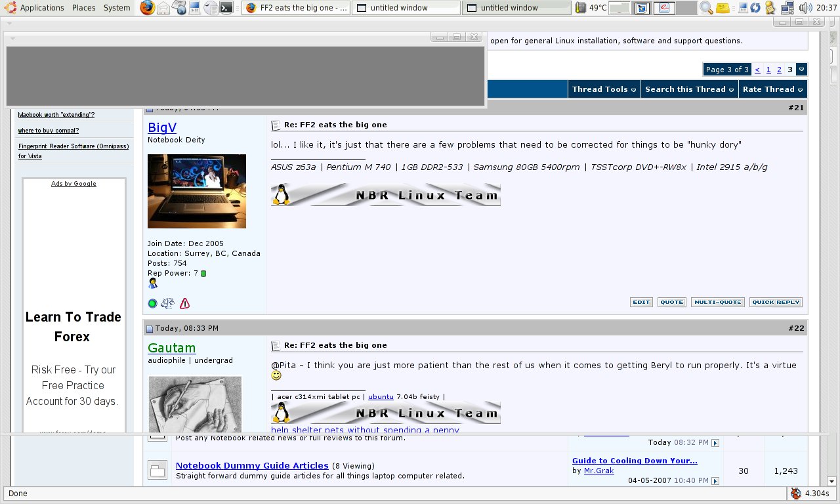
Task: Open BigV's user profile link
Action: [162, 127]
